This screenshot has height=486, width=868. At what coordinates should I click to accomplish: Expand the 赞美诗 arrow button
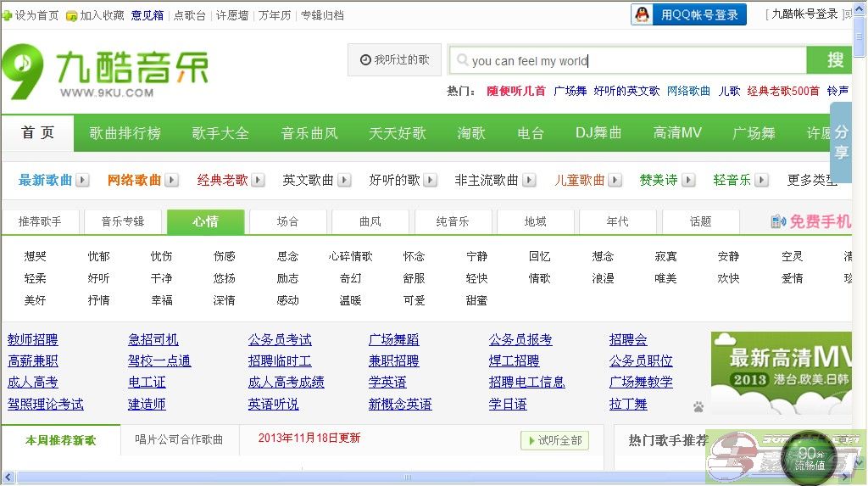pyautogui.click(x=688, y=180)
